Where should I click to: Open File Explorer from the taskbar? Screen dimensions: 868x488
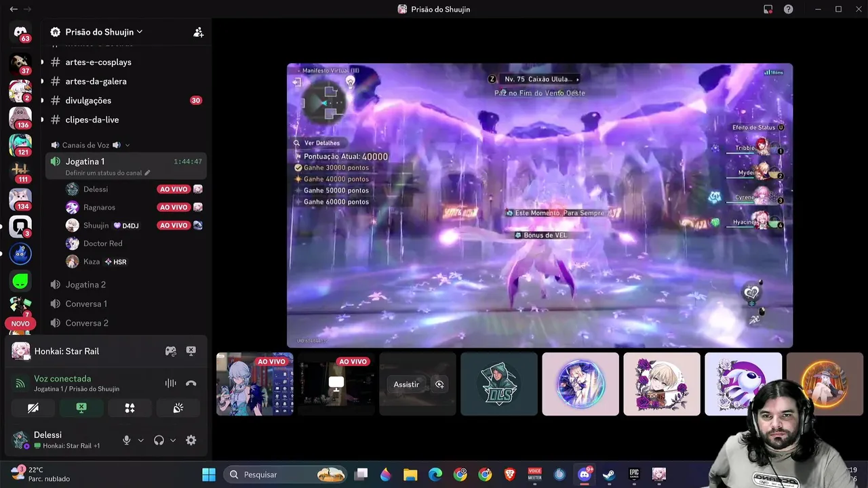(410, 474)
